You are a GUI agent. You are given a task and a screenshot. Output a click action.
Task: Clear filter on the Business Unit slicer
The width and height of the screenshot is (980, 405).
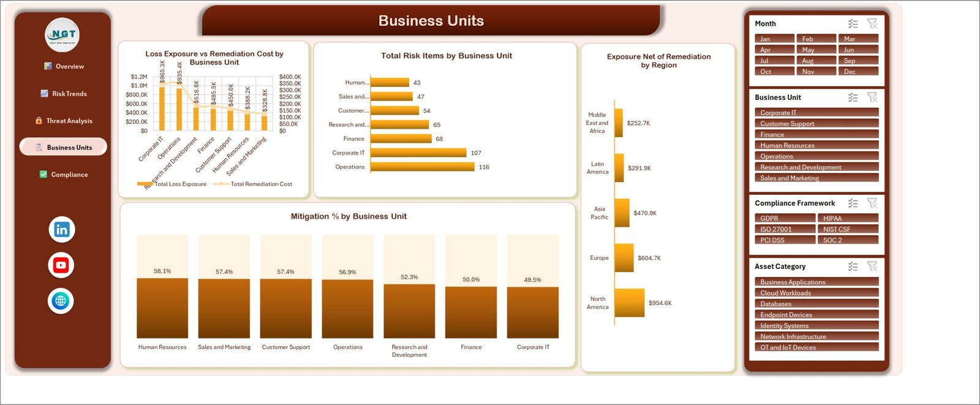872,97
